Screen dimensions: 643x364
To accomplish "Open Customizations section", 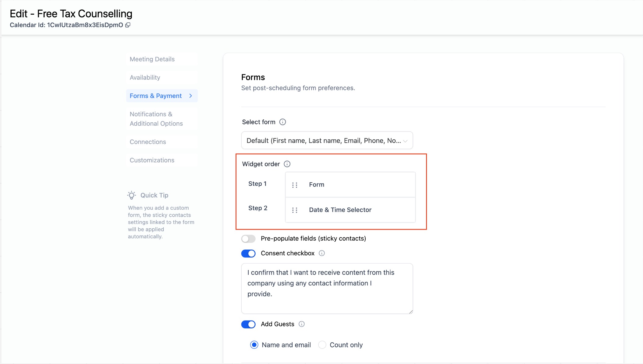I will (x=152, y=160).
